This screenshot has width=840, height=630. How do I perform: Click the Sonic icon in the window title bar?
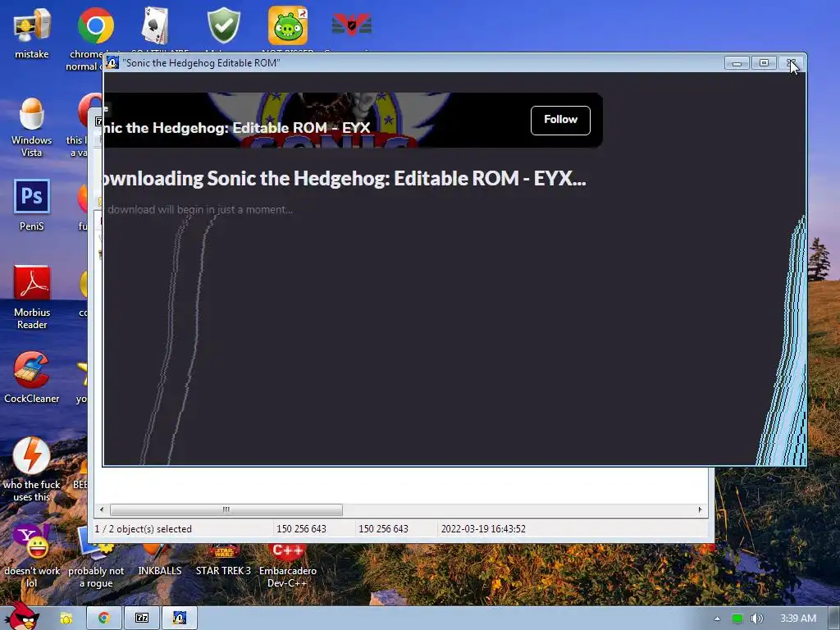(112, 62)
